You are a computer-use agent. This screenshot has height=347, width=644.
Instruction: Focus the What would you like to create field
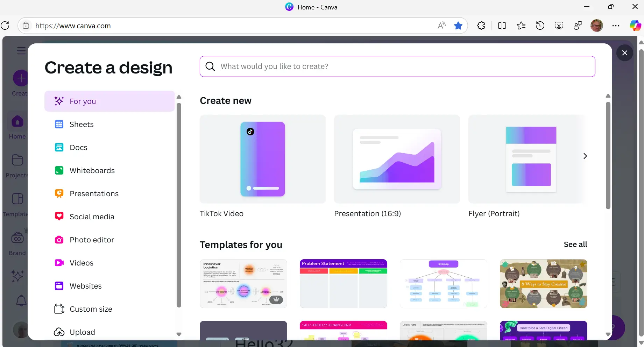[x=397, y=66]
